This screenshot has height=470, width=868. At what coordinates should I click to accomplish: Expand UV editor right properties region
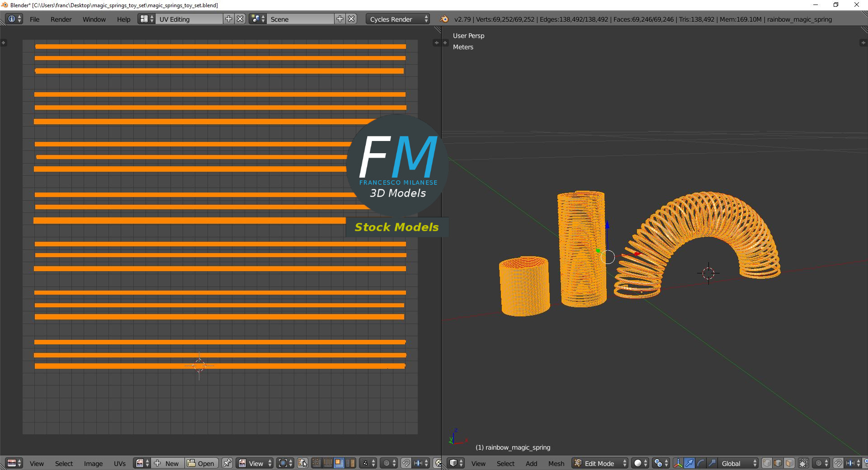pos(436,42)
